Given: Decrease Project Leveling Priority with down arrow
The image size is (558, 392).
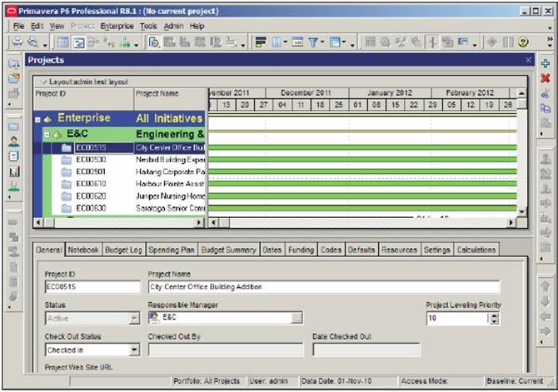Looking at the screenshot, I should (x=494, y=321).
